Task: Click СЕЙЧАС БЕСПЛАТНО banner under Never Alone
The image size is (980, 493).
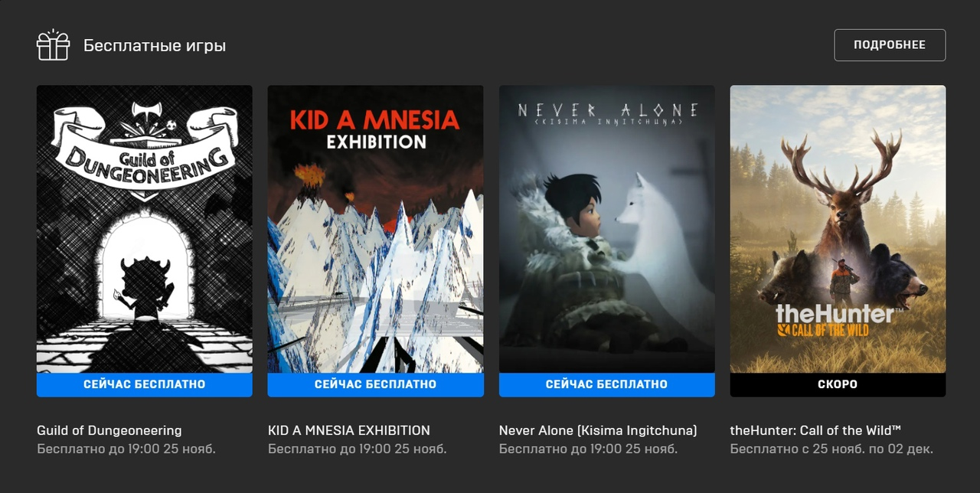Action: click(607, 384)
